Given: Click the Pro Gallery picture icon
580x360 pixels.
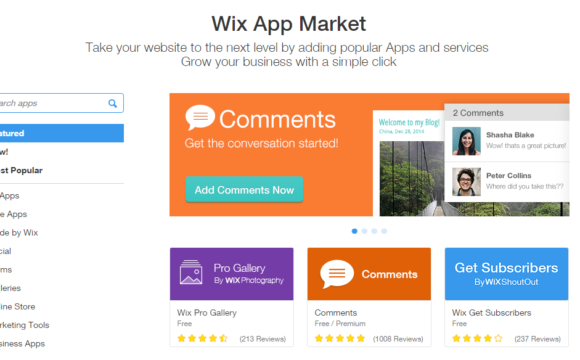Looking at the screenshot, I should click(x=191, y=272).
